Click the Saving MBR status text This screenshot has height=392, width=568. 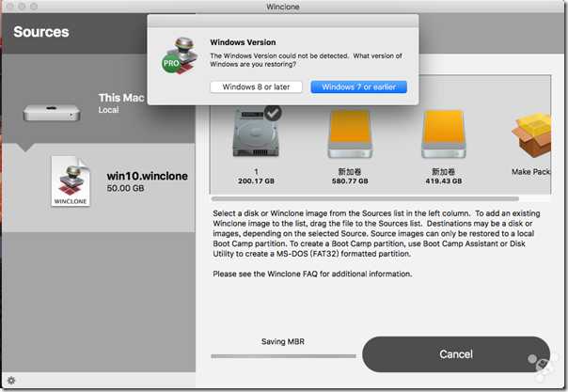283,341
